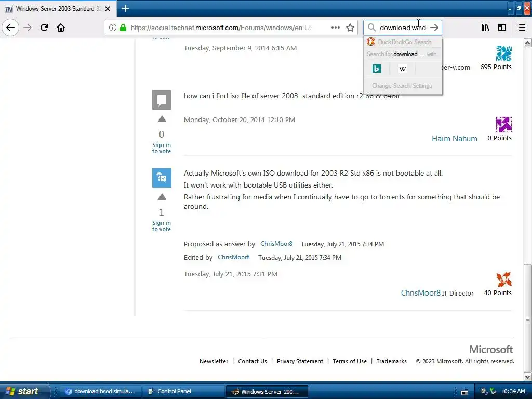
Task: Click ChrisMoor8 in Edited by line
Action: (234, 257)
